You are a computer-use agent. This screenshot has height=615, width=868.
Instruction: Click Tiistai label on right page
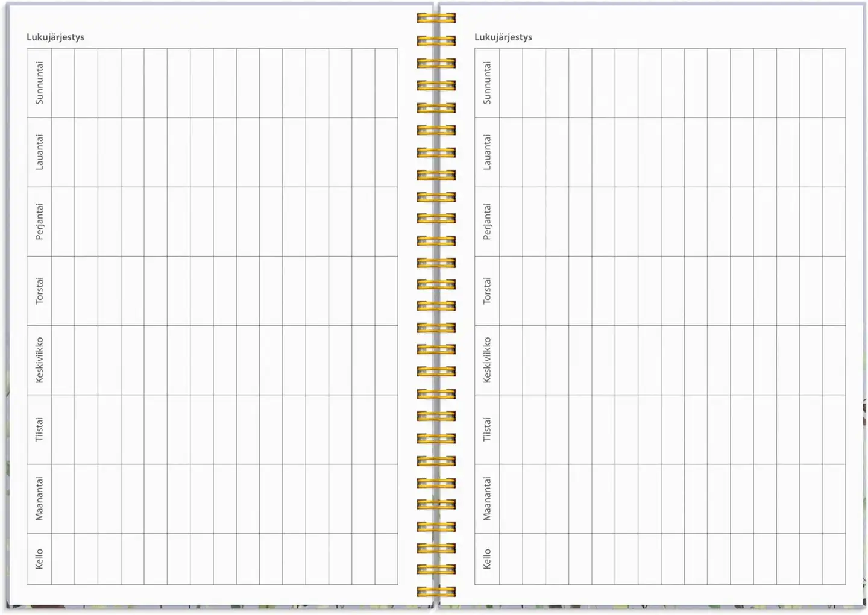(488, 429)
